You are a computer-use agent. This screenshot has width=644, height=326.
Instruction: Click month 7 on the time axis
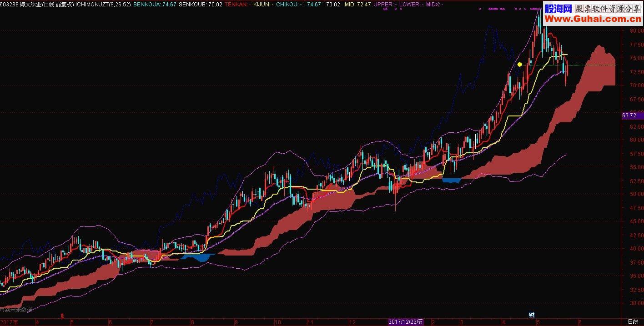(152, 322)
